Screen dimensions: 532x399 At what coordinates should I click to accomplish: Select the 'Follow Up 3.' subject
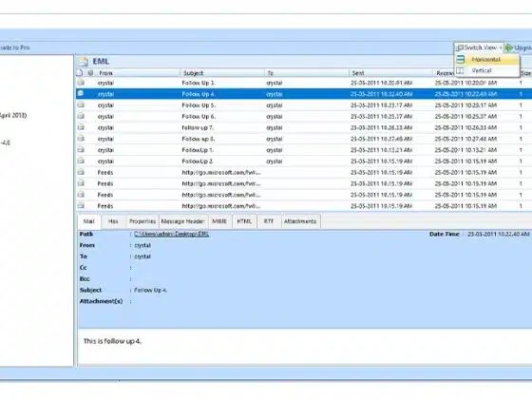point(199,83)
